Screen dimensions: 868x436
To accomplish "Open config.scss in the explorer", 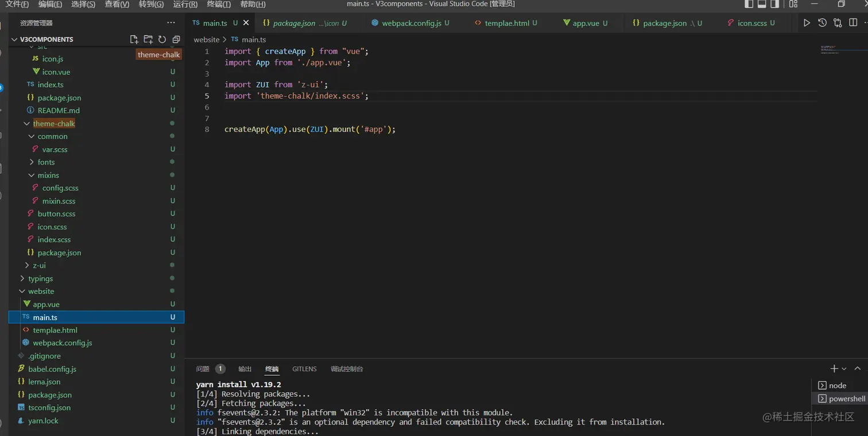I will [x=60, y=188].
